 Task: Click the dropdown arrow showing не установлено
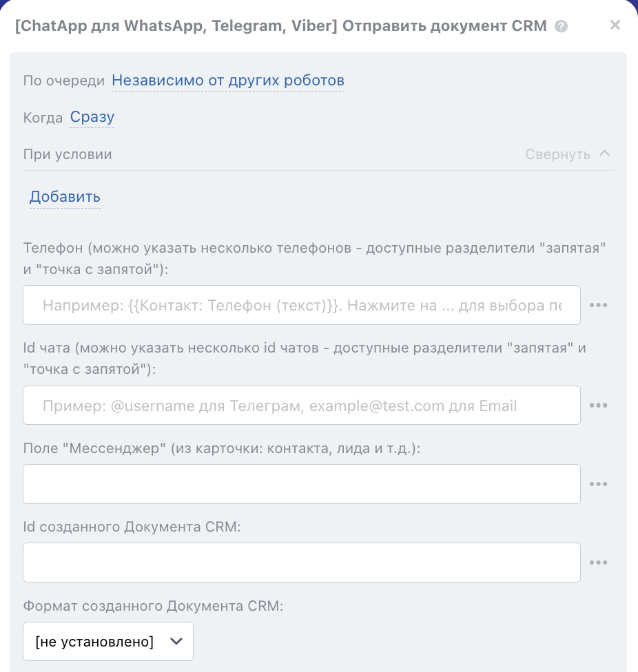[176, 642]
